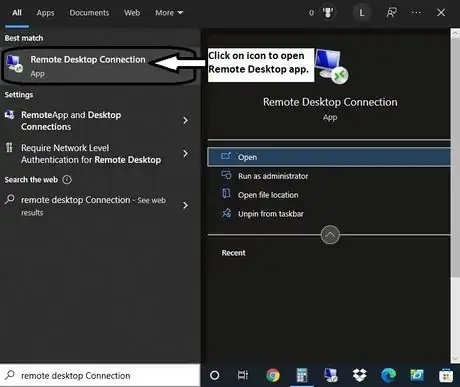This screenshot has height=387, width=460.
Task: Open Remote Desktop Connection best match result
Action: (x=99, y=66)
